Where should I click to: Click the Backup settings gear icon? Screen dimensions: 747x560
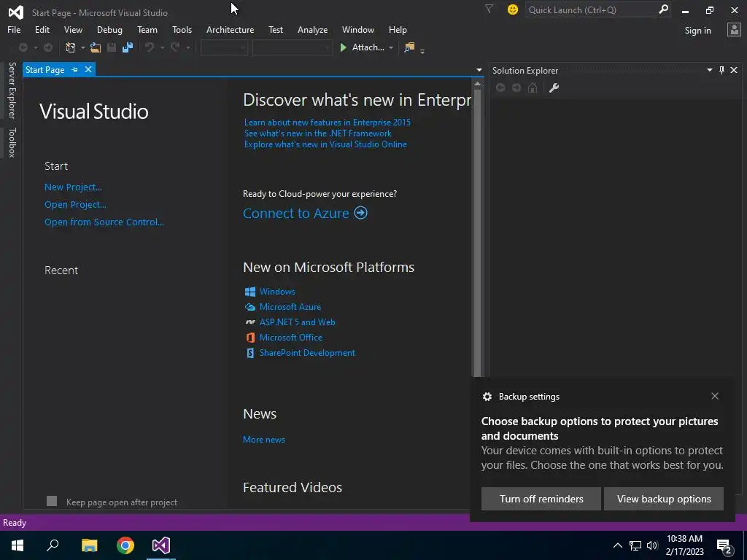point(487,396)
